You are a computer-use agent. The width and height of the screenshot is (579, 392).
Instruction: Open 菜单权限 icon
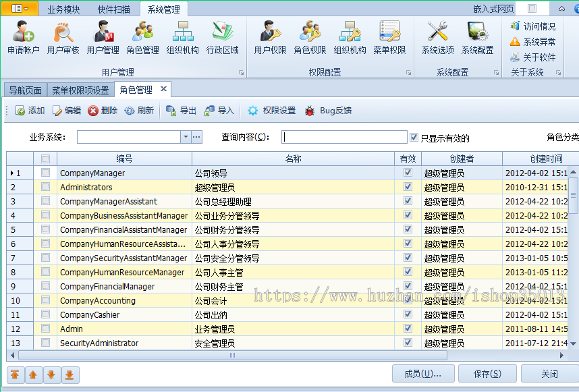point(389,38)
